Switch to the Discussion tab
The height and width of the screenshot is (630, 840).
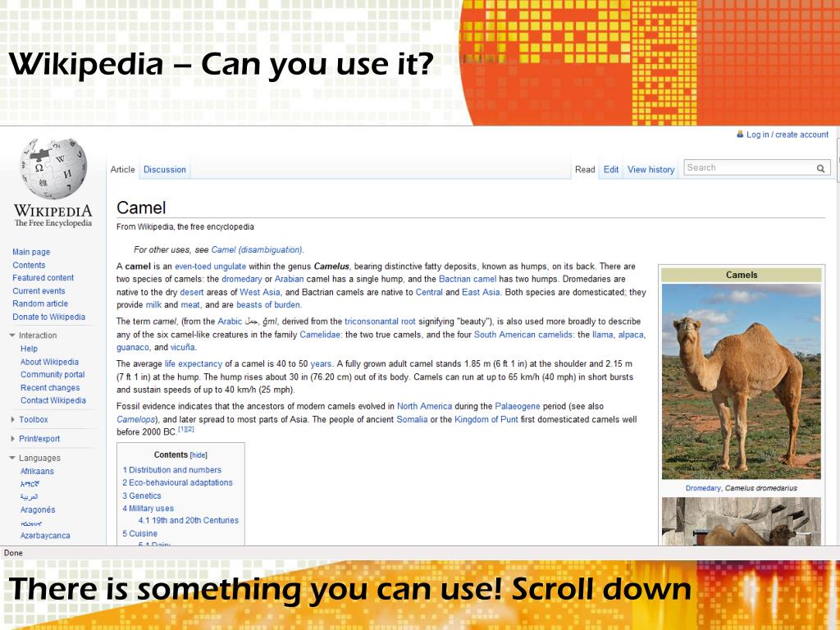pyautogui.click(x=164, y=169)
